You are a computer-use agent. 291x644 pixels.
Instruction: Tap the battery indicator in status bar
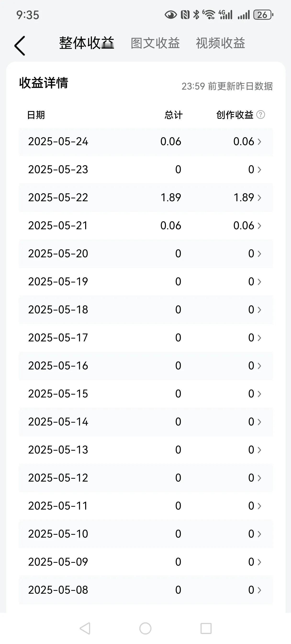pos(263,15)
